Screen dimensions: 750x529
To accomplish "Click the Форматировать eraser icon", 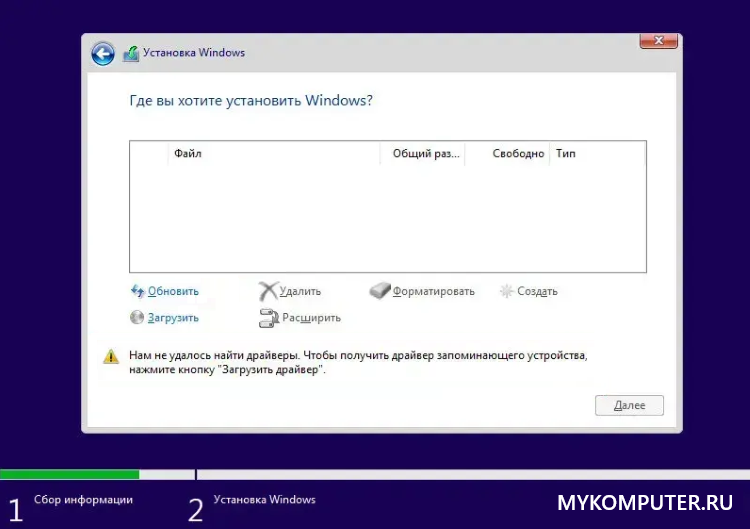I will 380,290.
